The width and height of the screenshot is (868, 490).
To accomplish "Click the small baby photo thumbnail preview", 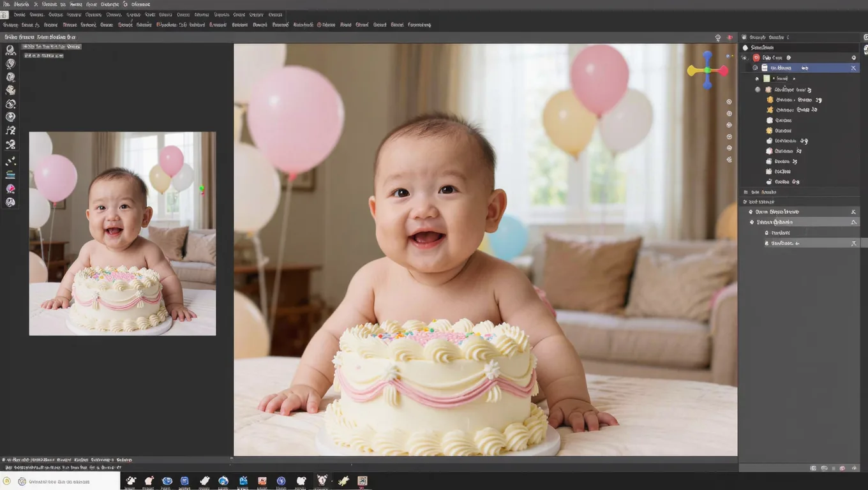I will click(123, 234).
